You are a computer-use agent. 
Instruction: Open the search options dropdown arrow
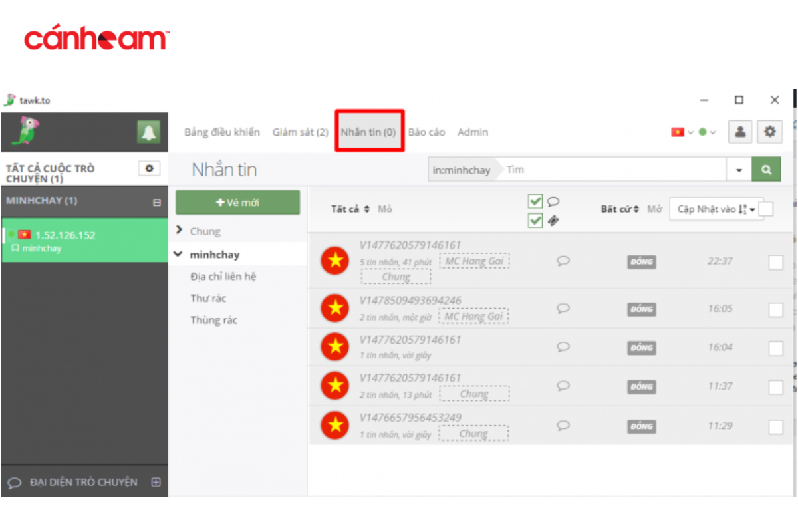point(739,170)
